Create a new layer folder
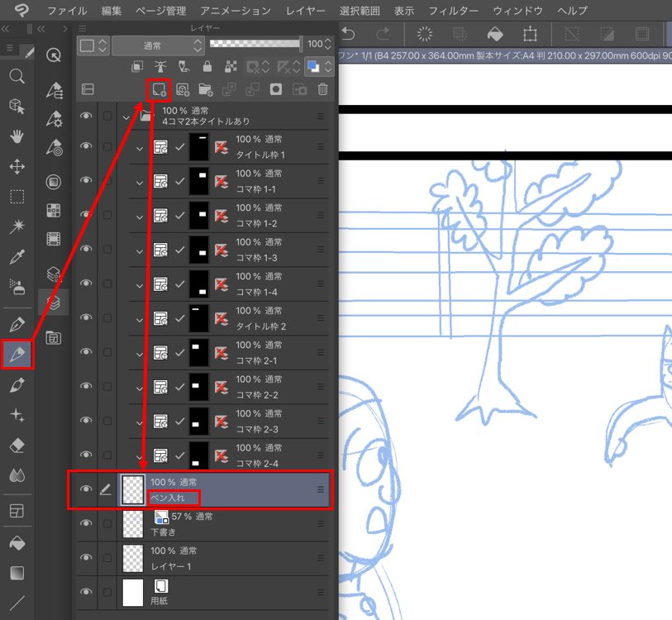The width and height of the screenshot is (672, 620). [205, 88]
